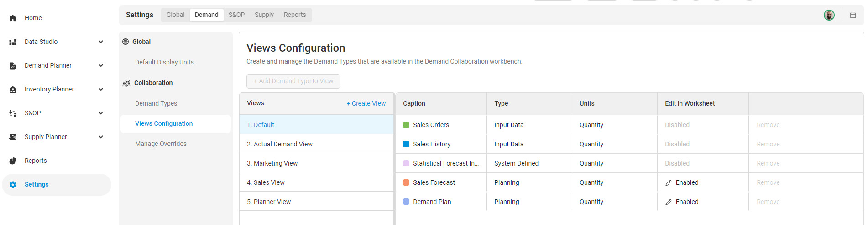This screenshot has height=225, width=868.
Task: Switch to the Supply settings tab
Action: pyautogui.click(x=264, y=15)
